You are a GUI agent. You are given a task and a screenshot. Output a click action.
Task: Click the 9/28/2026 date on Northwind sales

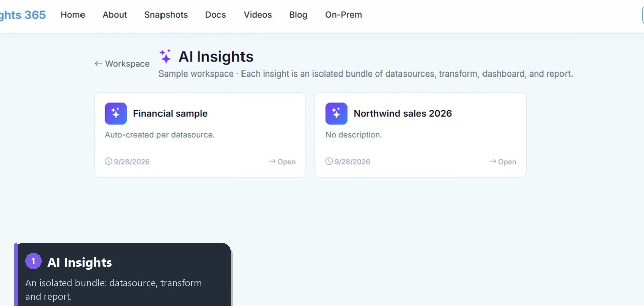tap(352, 162)
